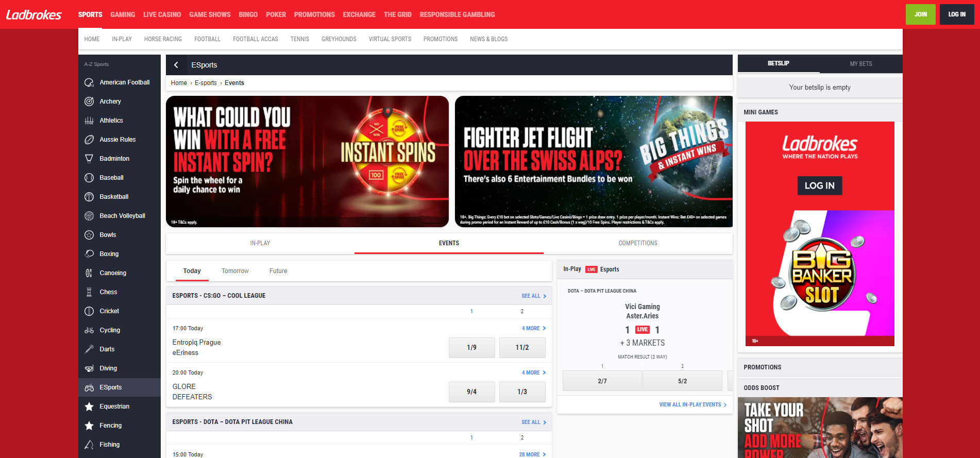Screen dimensions: 980x458
Task: Select 11/2 odds for eEriness
Action: point(522,348)
